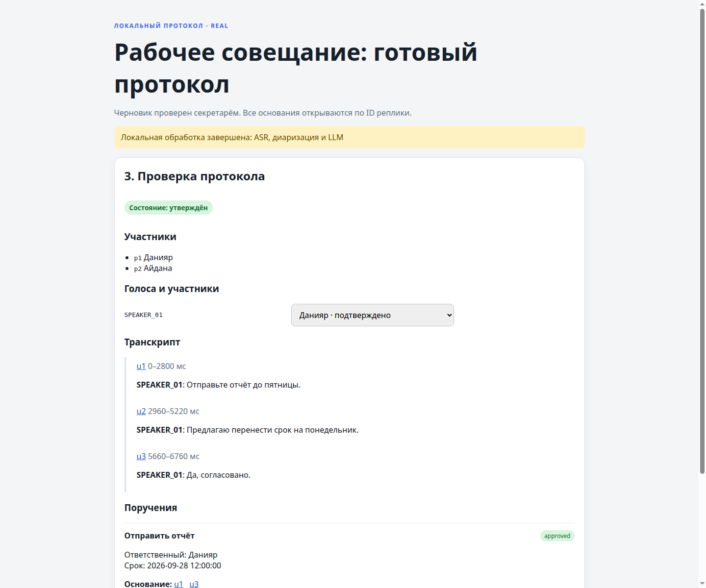Open the u3 utterance link in transcript
Viewport: 706px width, 588px height.
coord(141,456)
